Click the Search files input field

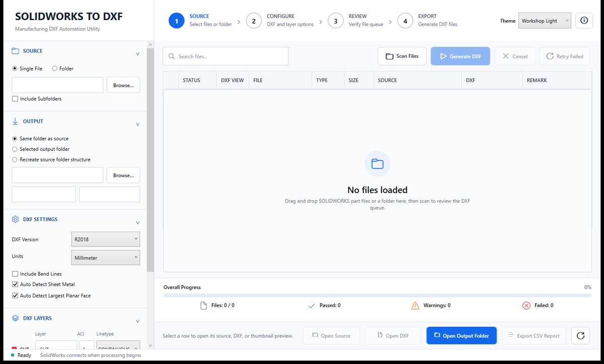click(x=225, y=56)
